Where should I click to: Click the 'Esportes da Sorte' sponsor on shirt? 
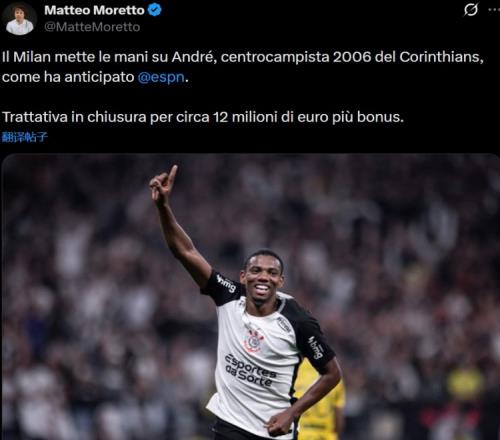coord(251,370)
